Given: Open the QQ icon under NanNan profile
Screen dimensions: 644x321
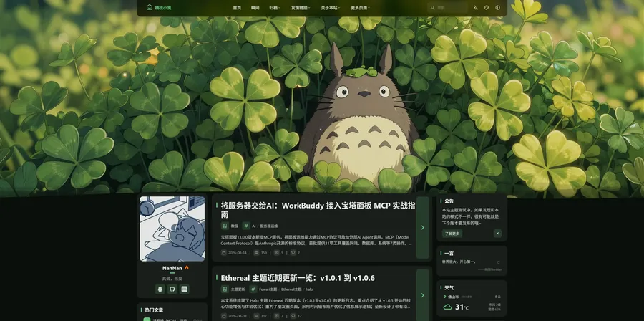Looking at the screenshot, I should coord(160,289).
